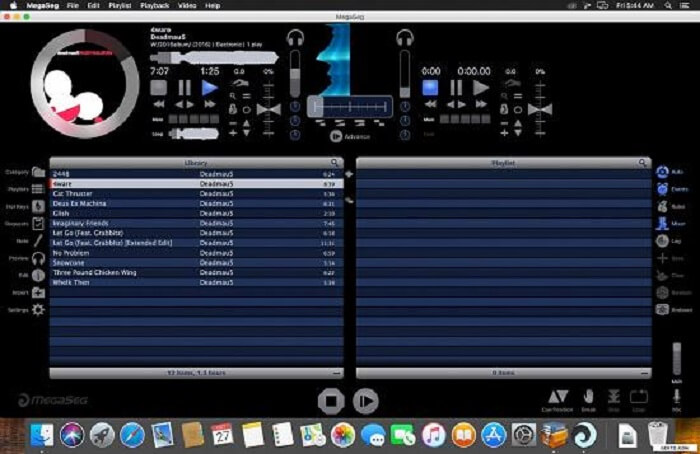Open the Category folder icon in sidebar
The height and width of the screenshot is (454, 700).
tap(38, 172)
